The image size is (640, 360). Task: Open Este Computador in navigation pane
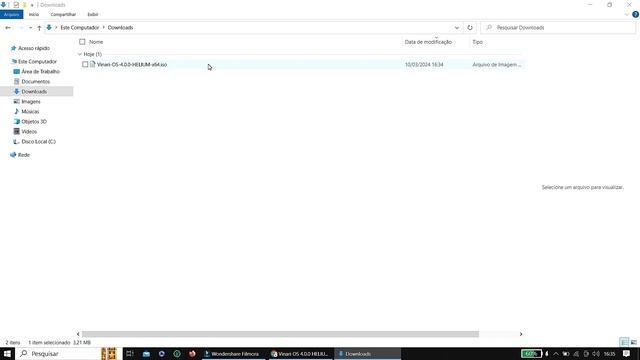[x=37, y=62]
